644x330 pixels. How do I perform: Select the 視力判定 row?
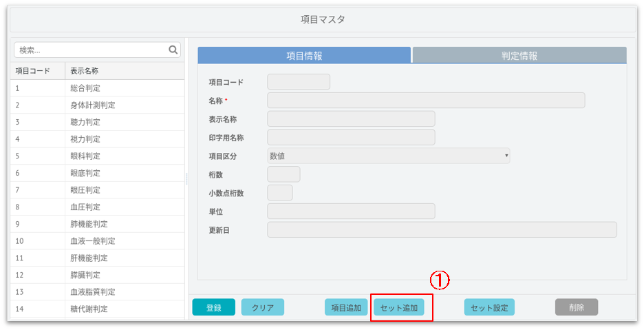click(x=97, y=139)
